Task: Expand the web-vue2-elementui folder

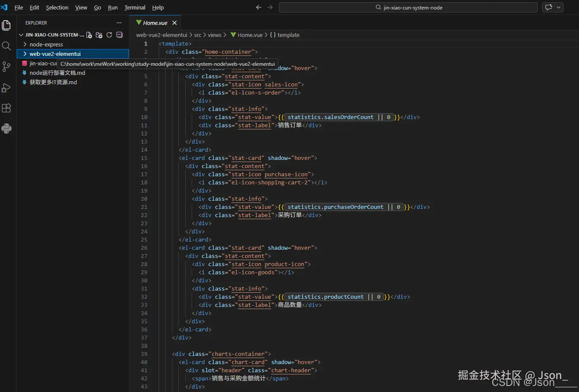Action: (55, 54)
